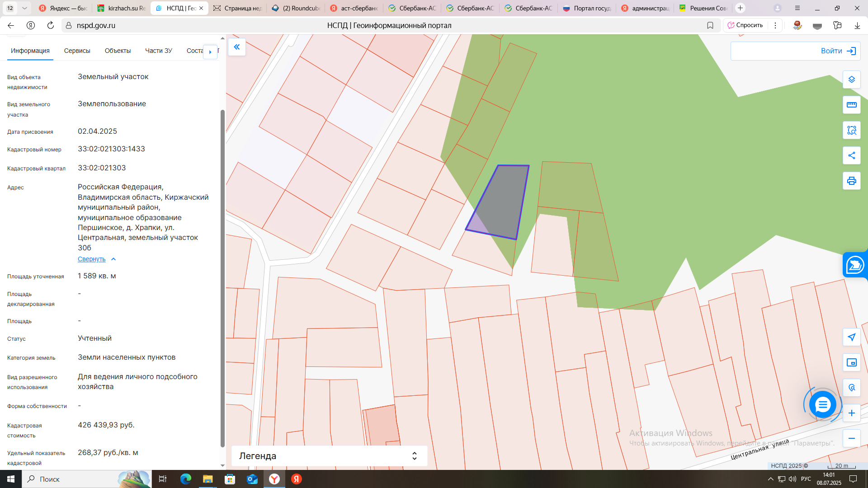This screenshot has width=868, height=488.
Task: Toggle the mini-map overview button
Action: pos(851,362)
